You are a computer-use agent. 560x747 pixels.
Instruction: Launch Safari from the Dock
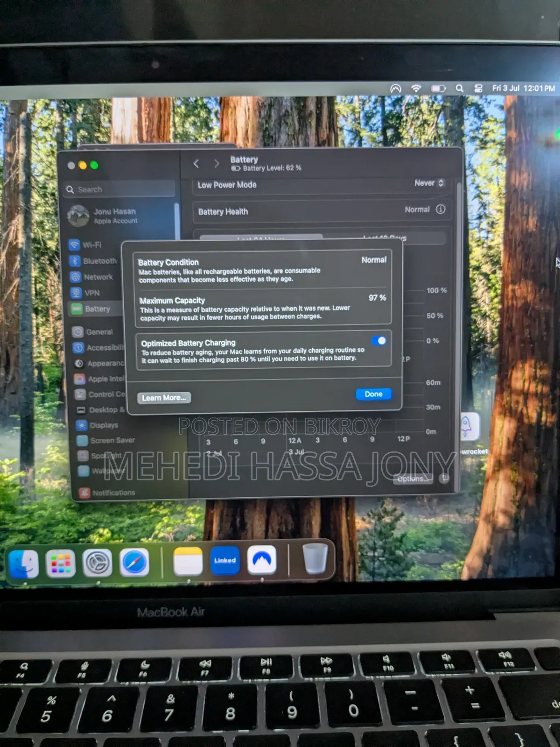134,562
